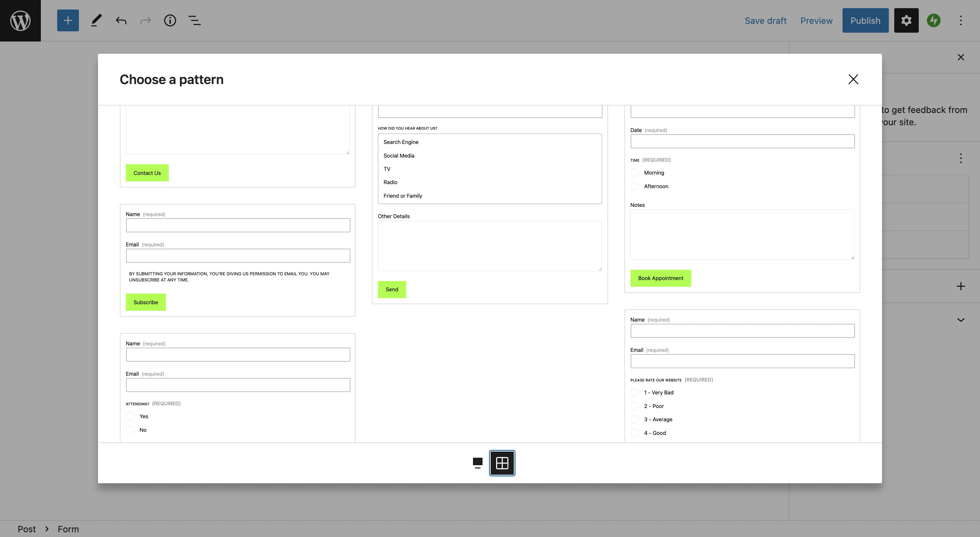Open the Options three-dot menu in top bar
This screenshot has height=537, width=980.
[x=961, y=20]
